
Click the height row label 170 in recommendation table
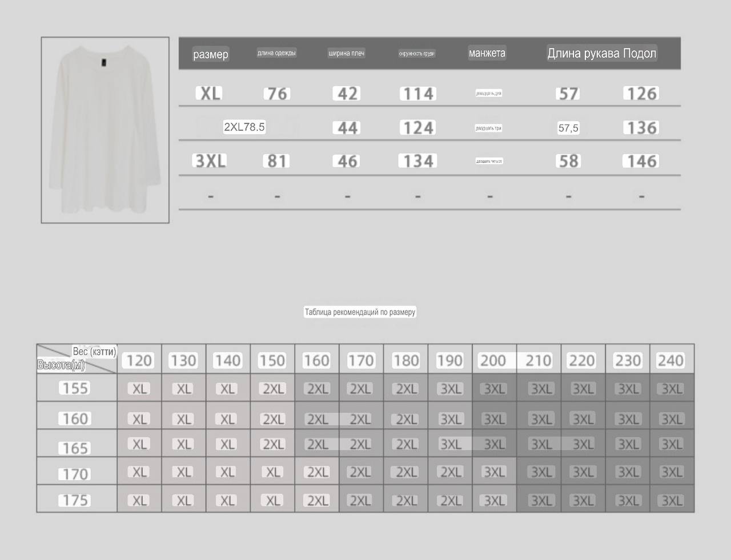click(75, 474)
